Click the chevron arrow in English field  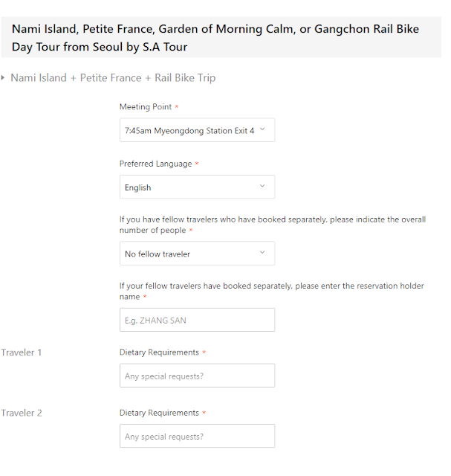pos(262,186)
